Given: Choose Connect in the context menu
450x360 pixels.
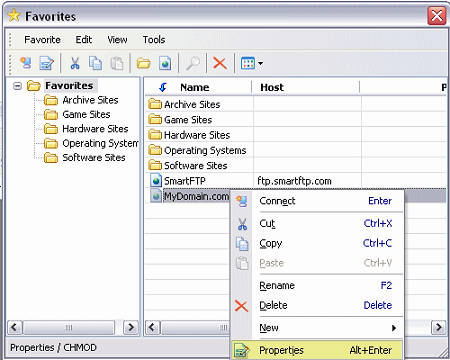Looking at the screenshot, I should tap(317, 201).
